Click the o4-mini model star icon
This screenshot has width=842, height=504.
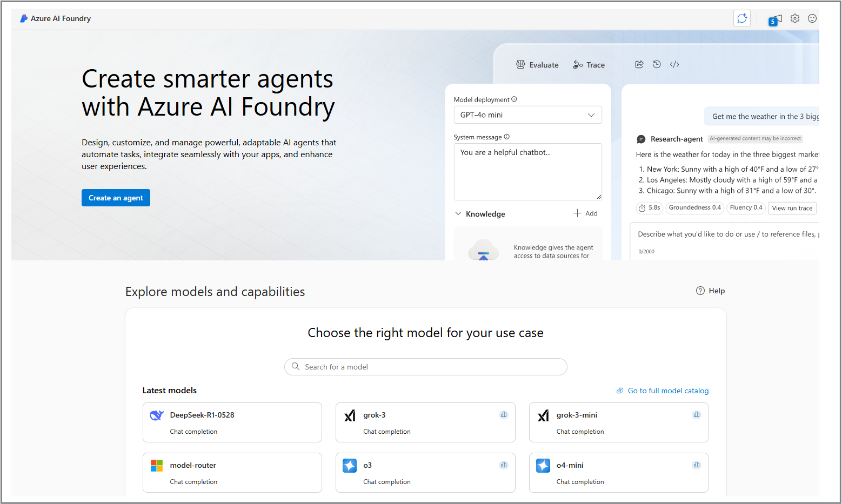(543, 465)
